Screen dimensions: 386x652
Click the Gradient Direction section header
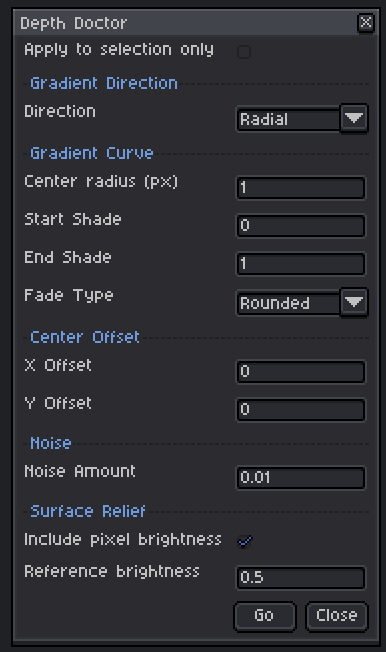point(104,83)
